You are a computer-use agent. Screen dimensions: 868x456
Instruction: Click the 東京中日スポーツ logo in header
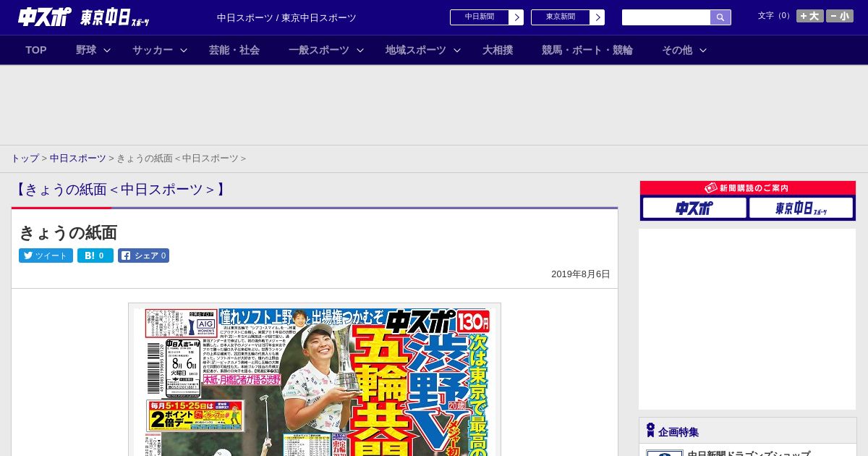[115, 17]
